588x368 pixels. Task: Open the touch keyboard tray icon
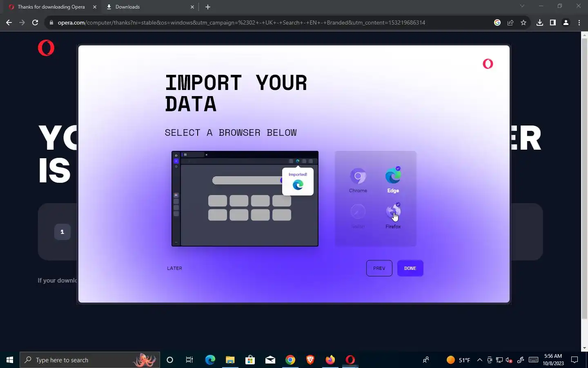[533, 360]
